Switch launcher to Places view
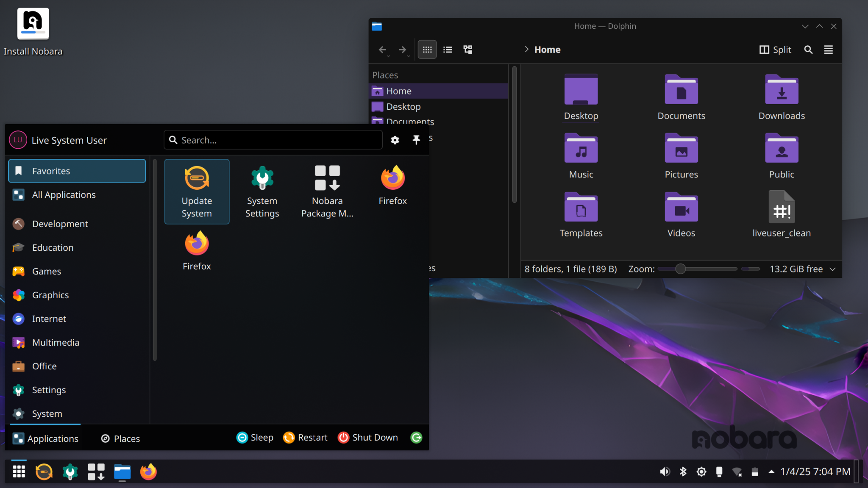The width and height of the screenshot is (868, 488). tap(120, 438)
